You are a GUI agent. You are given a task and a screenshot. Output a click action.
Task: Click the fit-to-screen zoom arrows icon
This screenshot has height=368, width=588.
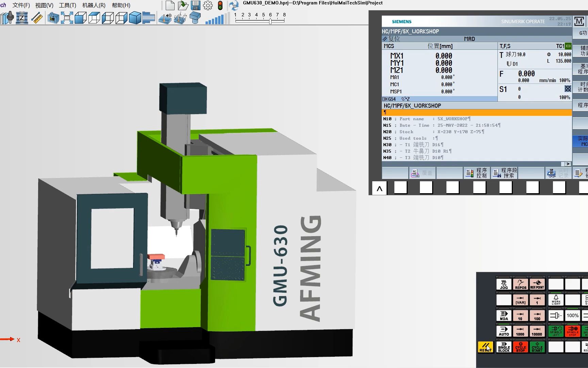(67, 18)
